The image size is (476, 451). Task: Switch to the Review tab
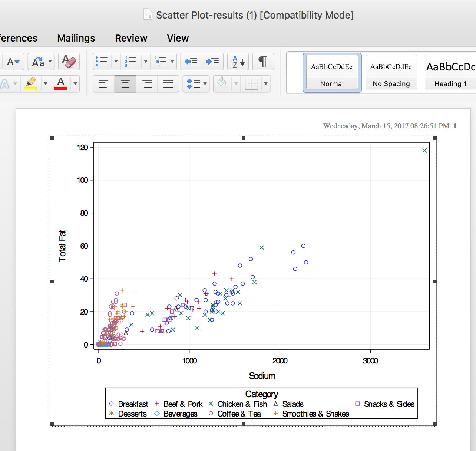point(131,38)
